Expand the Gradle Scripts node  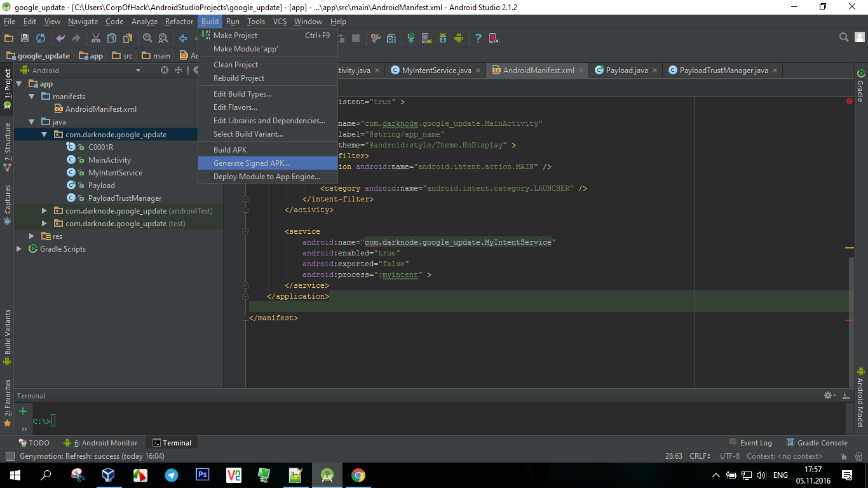pyautogui.click(x=19, y=249)
